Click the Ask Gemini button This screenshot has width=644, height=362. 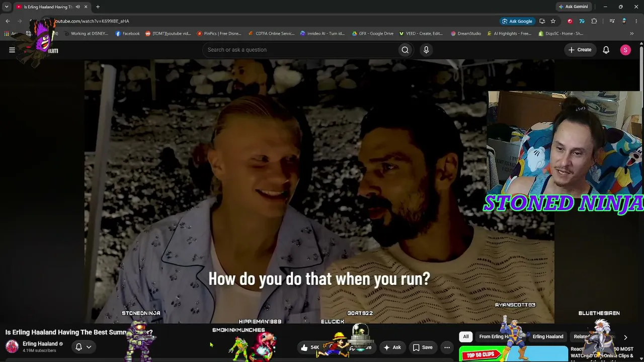pyautogui.click(x=573, y=7)
